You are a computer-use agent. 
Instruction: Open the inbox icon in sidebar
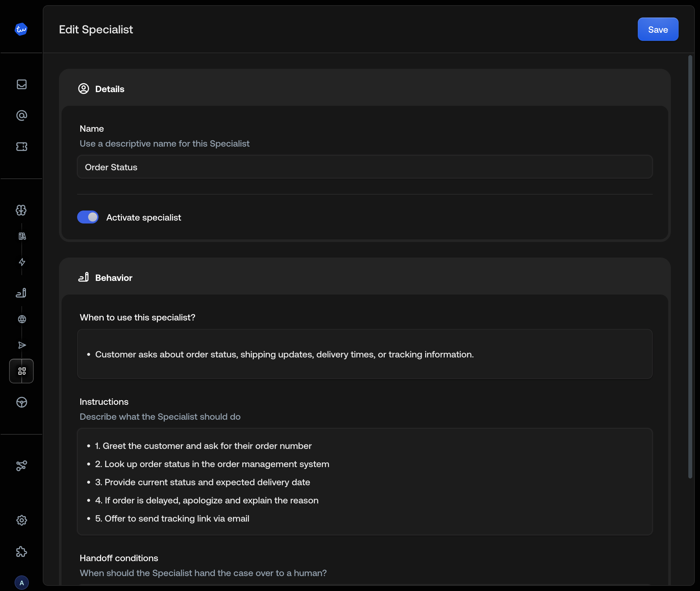[x=22, y=84]
